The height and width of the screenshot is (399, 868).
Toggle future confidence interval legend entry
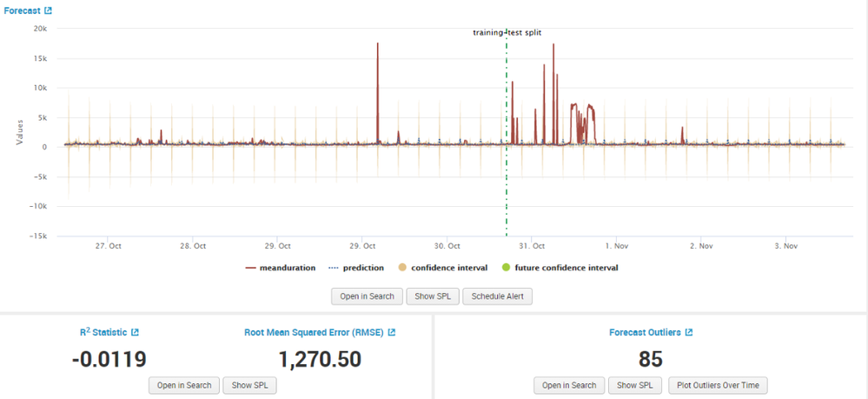click(560, 268)
